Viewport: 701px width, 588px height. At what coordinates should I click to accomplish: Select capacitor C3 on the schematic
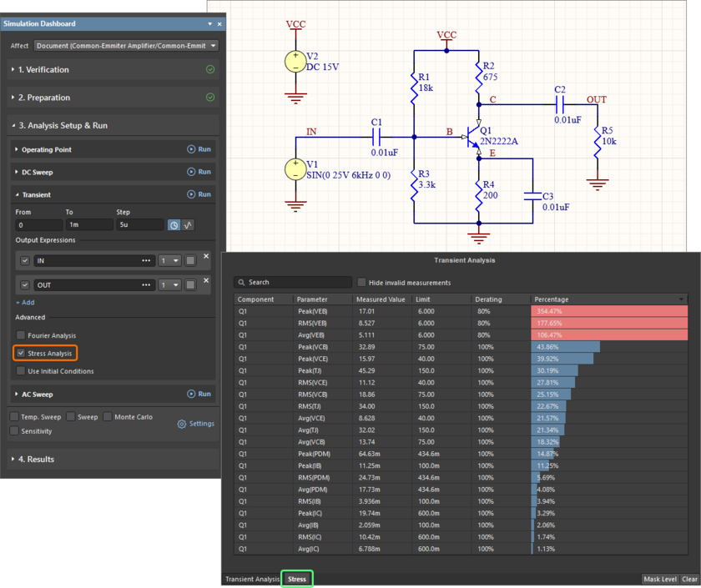click(x=532, y=196)
